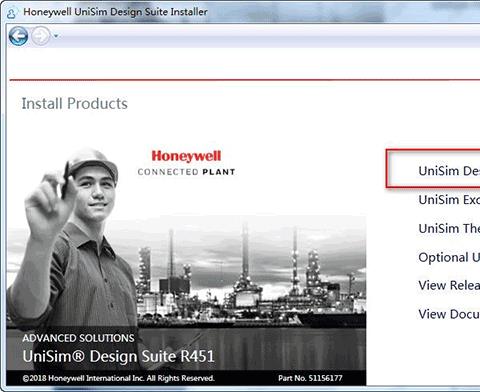This screenshot has height=392, width=480.
Task: Click the blue Back arrow button
Action: [18, 36]
